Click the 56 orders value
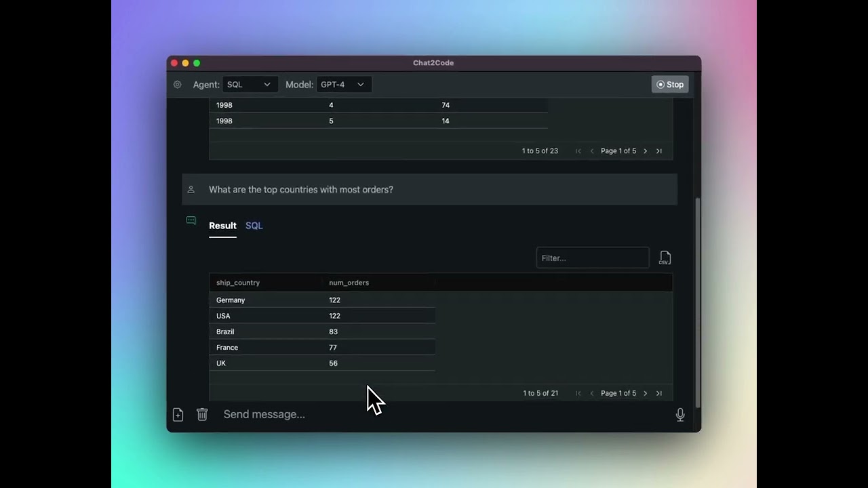868x488 pixels. (333, 363)
